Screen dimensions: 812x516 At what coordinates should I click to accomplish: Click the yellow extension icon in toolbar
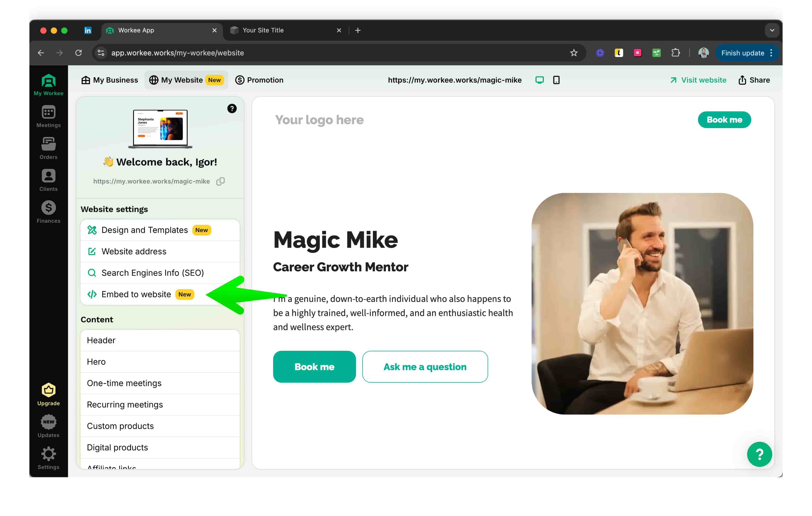619,53
